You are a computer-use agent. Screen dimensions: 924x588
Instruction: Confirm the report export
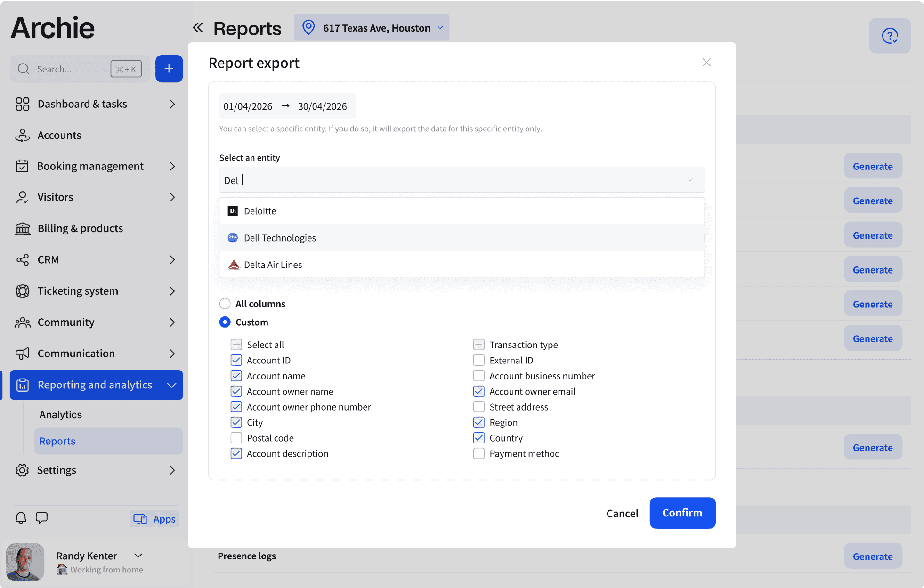click(x=682, y=513)
